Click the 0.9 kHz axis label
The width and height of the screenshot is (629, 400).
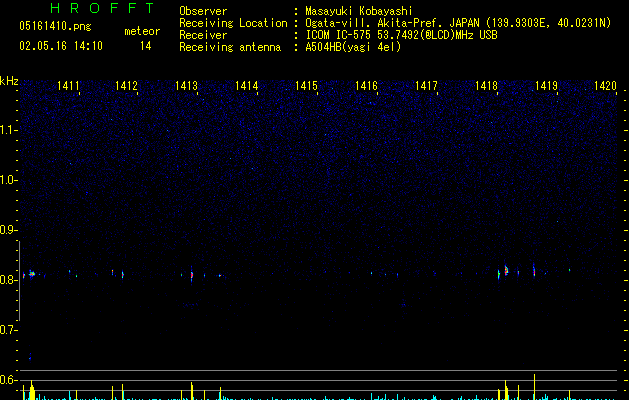(x=8, y=230)
